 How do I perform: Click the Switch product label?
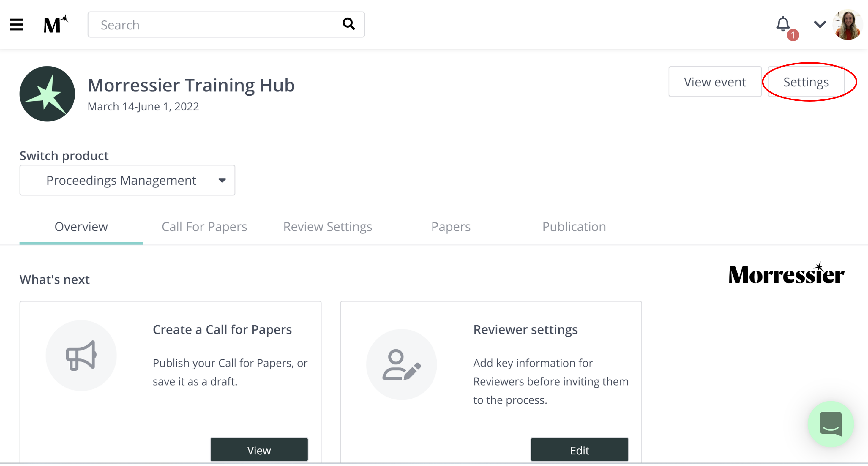point(64,156)
